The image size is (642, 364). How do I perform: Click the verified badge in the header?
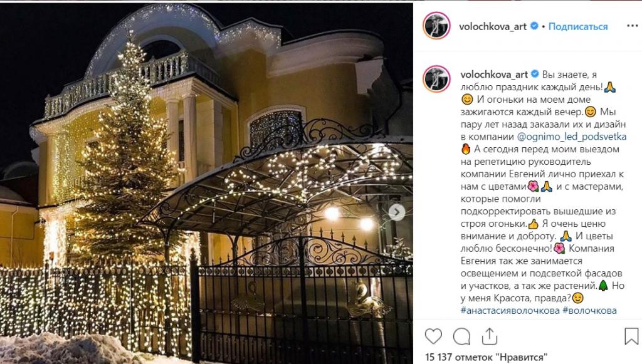click(x=534, y=26)
